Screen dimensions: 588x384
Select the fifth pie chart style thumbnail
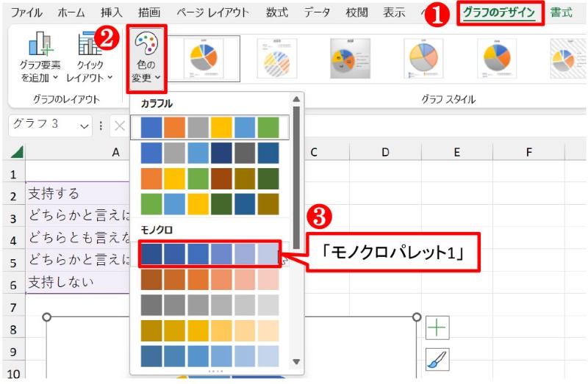(x=497, y=58)
